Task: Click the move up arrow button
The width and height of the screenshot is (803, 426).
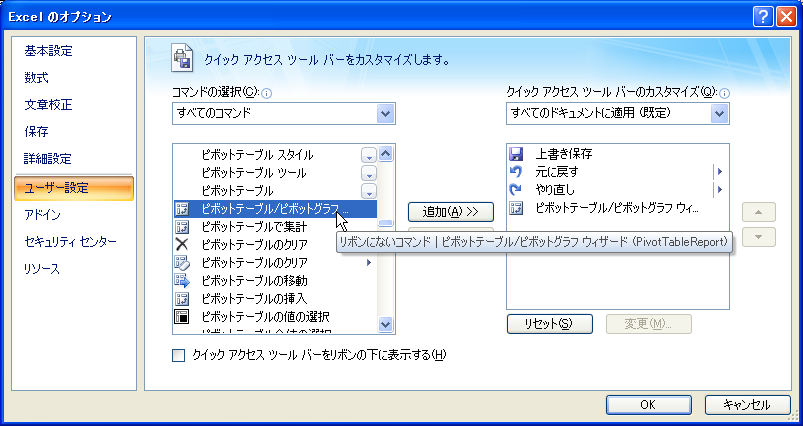Action: click(x=758, y=212)
